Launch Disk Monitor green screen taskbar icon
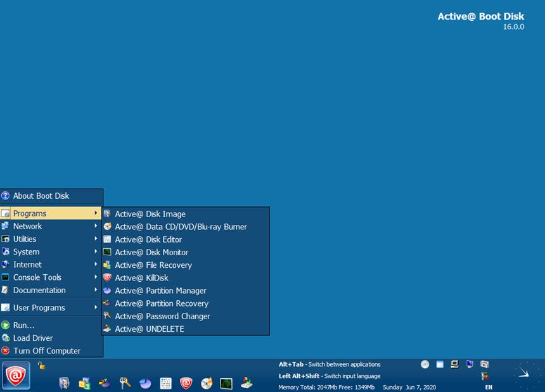The image size is (545, 392). click(226, 383)
